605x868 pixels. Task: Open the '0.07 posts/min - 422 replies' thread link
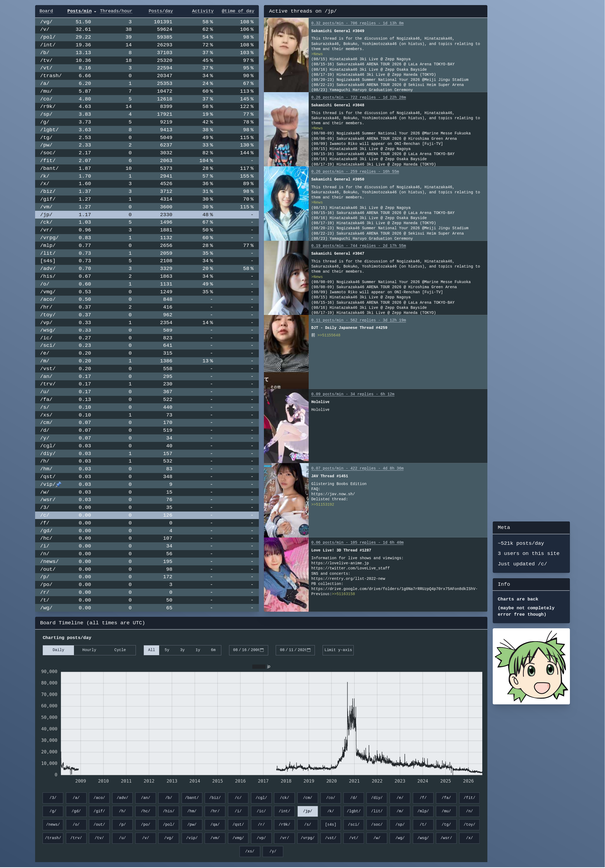(x=357, y=468)
